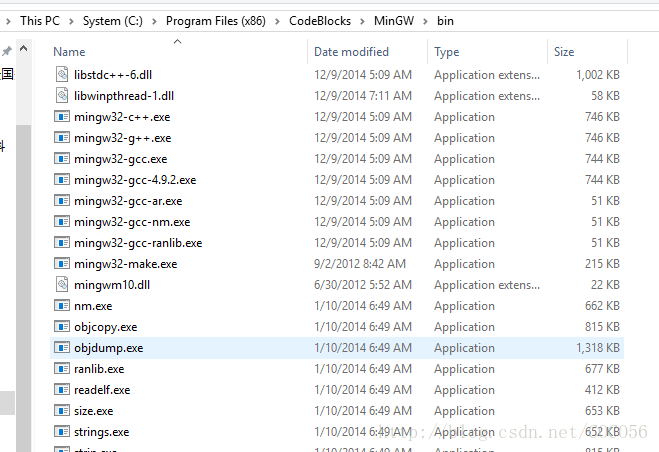659x452 pixels.
Task: Select the mingw32-gcc.exe file name
Action: click(x=121, y=159)
